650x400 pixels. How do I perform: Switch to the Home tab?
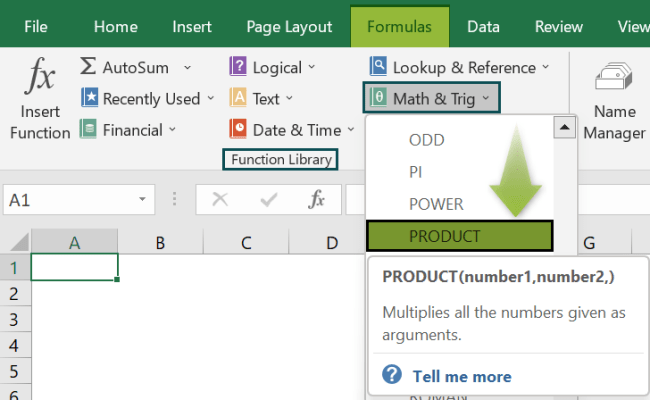[116, 27]
